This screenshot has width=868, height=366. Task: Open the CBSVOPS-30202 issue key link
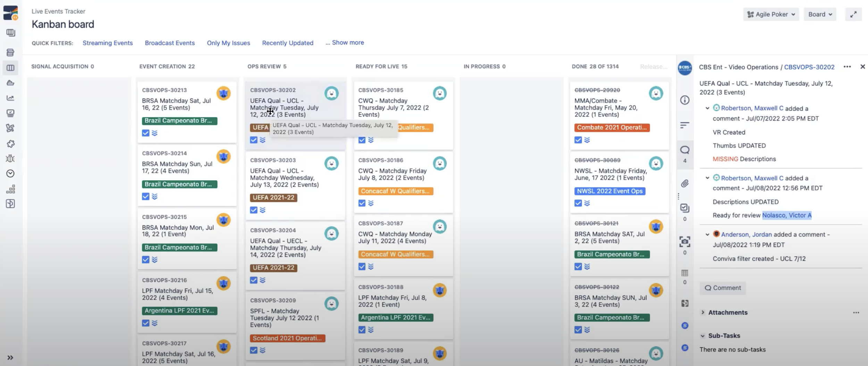(809, 67)
